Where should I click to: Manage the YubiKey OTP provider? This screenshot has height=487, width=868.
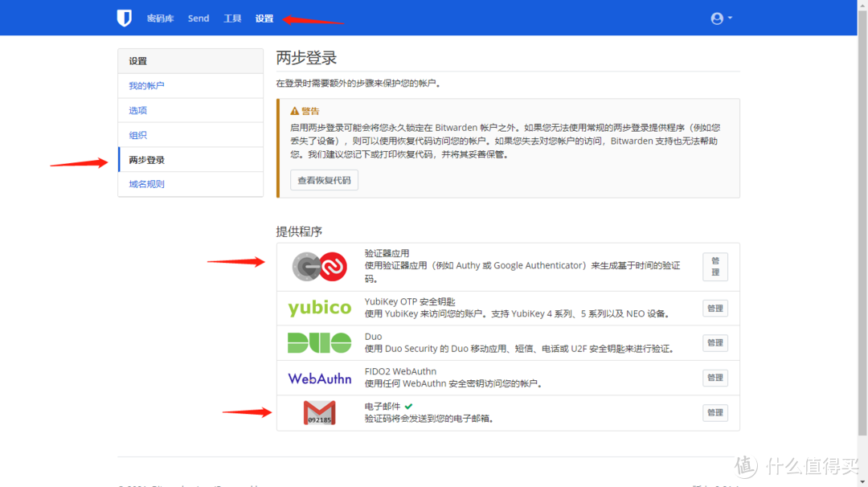714,308
